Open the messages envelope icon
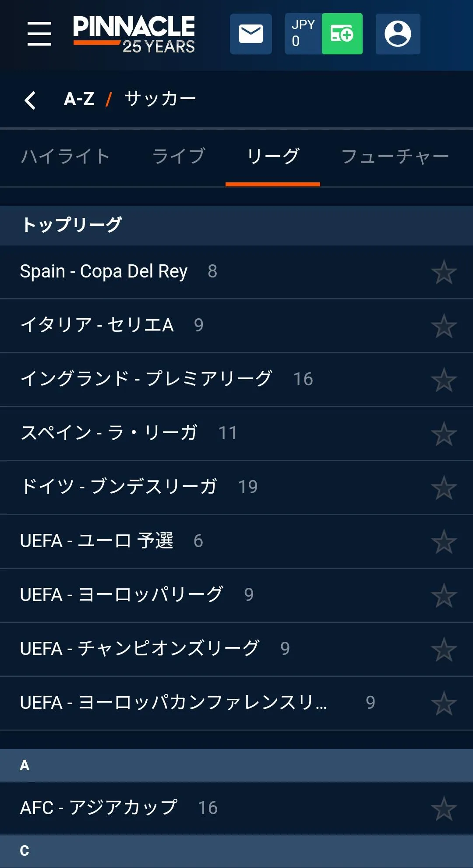Image resolution: width=473 pixels, height=868 pixels. [x=251, y=34]
